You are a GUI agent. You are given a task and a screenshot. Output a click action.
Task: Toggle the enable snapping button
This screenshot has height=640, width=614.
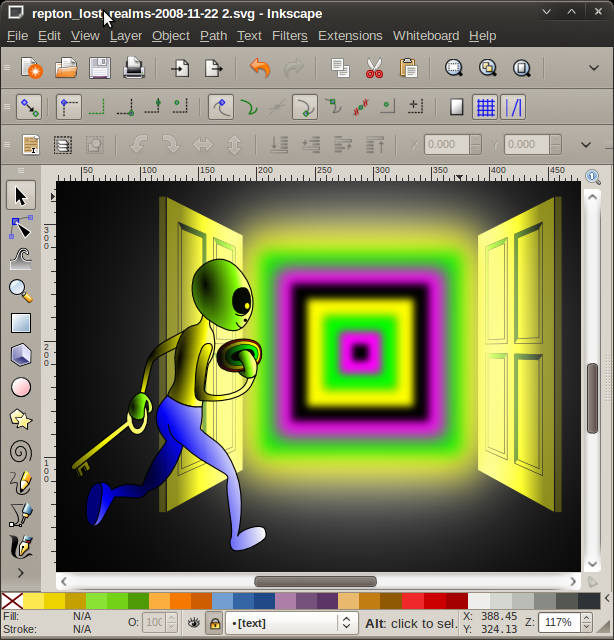coord(29,107)
